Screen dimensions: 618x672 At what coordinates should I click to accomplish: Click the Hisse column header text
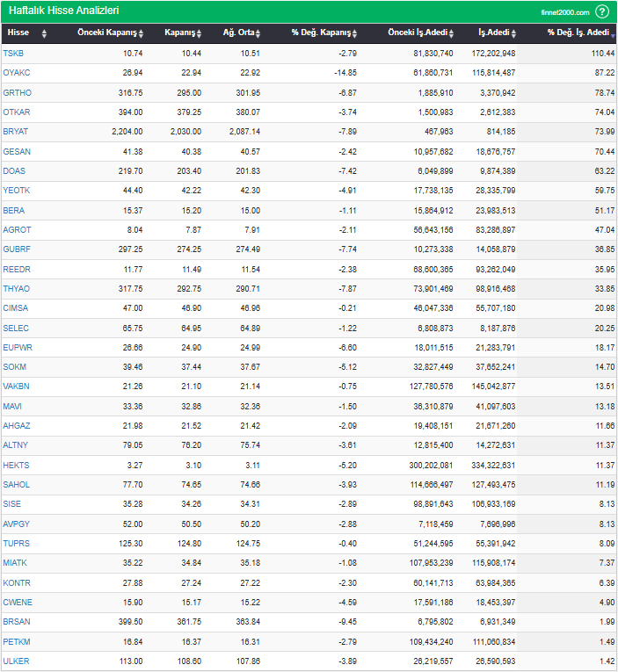pos(18,33)
